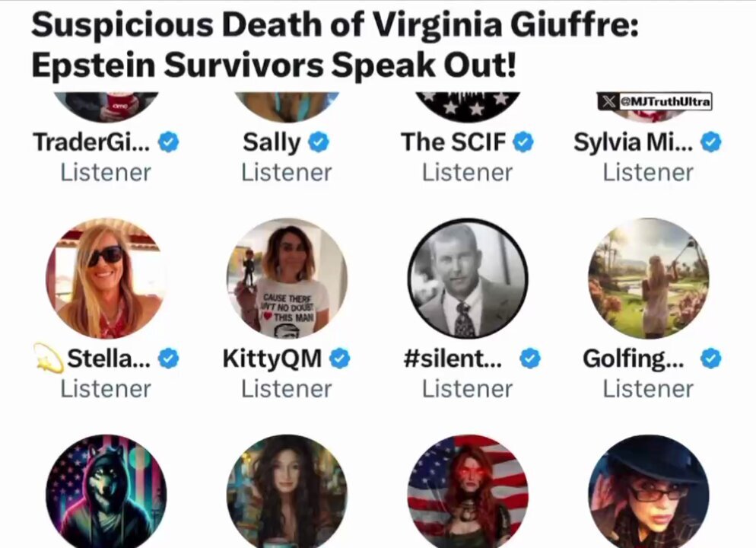The width and height of the screenshot is (756, 548).
Task: Click the long dark-haired woman avatar
Action: click(287, 491)
